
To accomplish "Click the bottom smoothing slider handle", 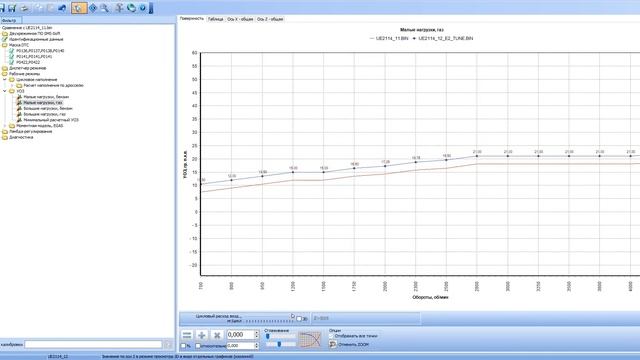I will [279, 344].
